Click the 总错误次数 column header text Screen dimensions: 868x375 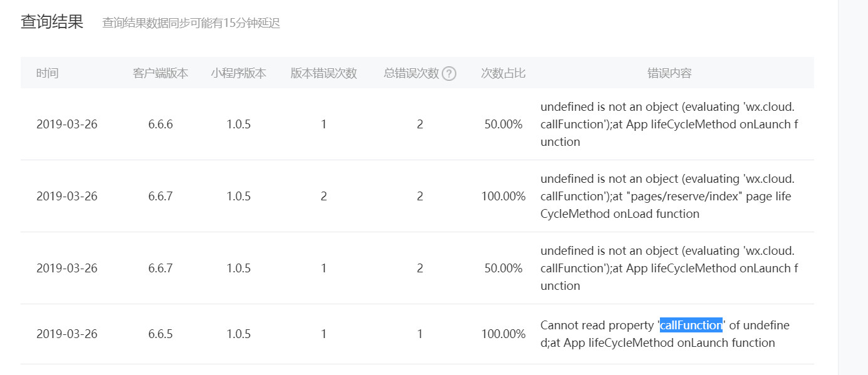coord(411,73)
